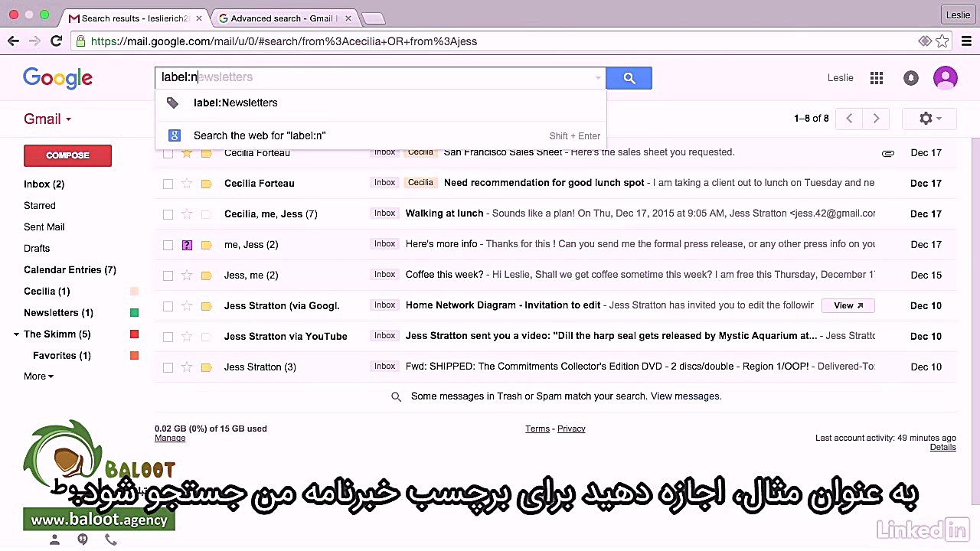The width and height of the screenshot is (980, 551).
Task: Open a new browser tab
Action: [373, 18]
